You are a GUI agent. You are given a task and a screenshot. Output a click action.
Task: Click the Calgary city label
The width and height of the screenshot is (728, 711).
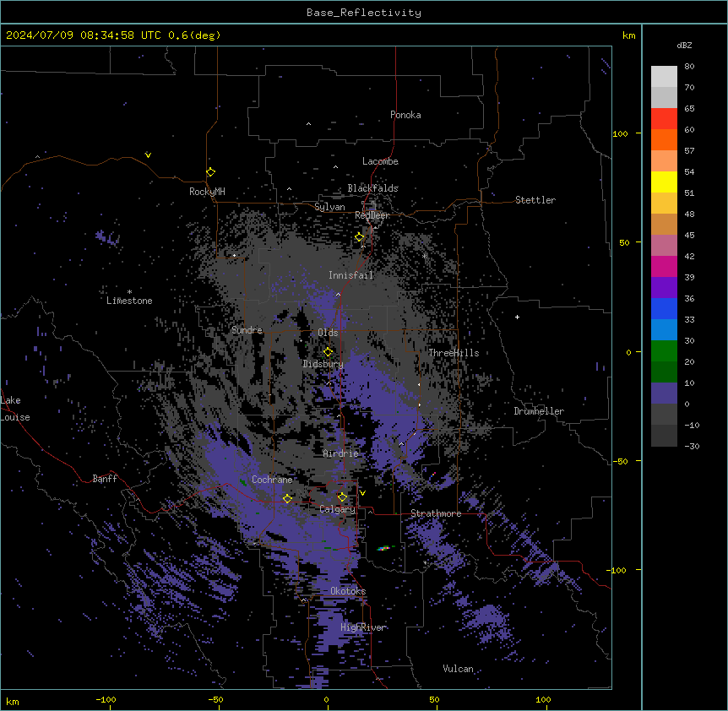pyautogui.click(x=337, y=509)
